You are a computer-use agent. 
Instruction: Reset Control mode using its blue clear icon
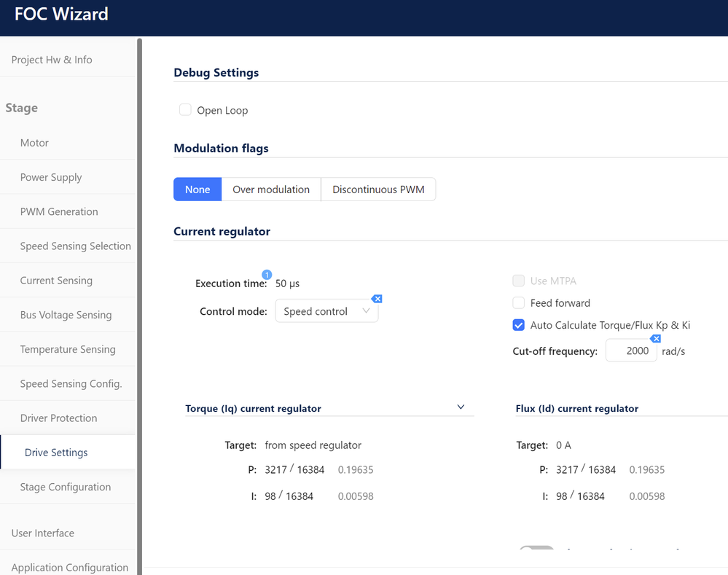point(377,299)
